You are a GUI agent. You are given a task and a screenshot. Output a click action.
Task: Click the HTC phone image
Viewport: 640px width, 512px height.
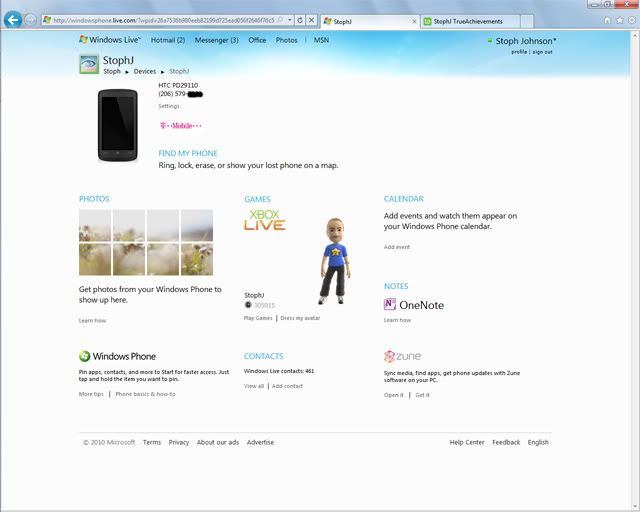click(x=118, y=125)
